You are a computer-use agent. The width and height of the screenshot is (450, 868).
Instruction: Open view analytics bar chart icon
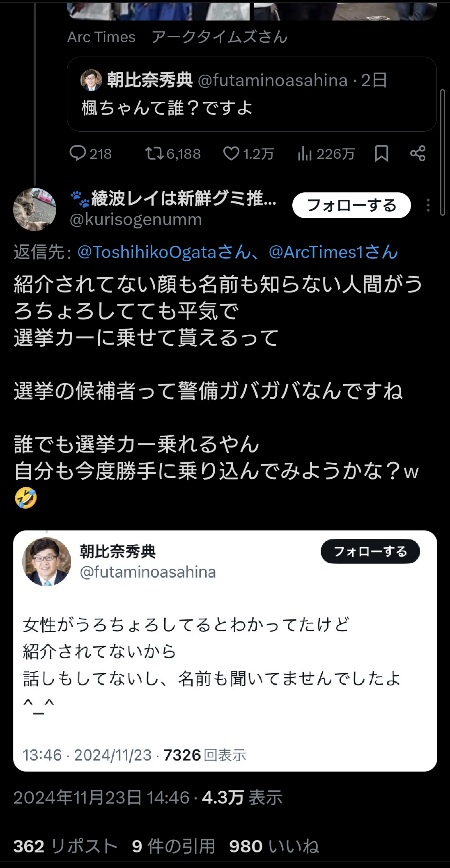coord(305,153)
